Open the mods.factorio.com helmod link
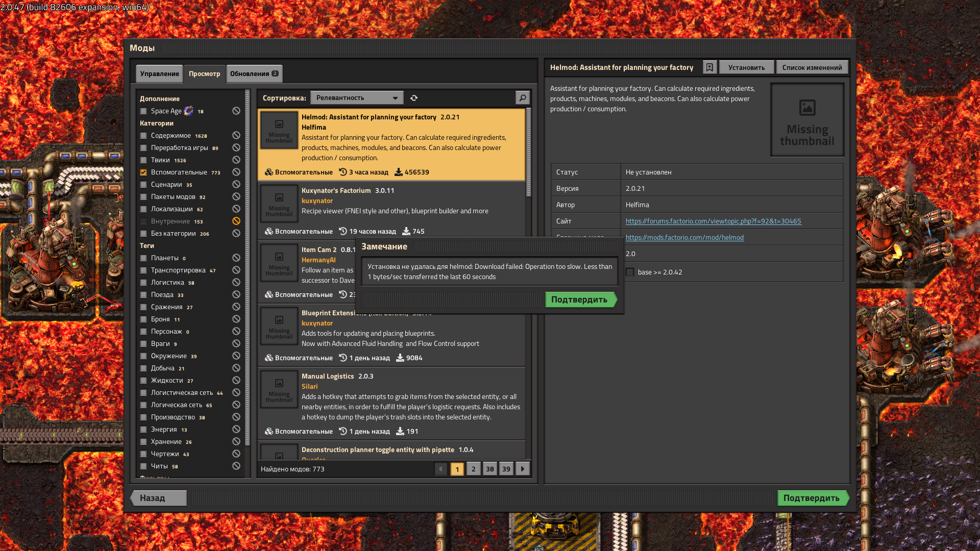This screenshot has width=980, height=551. coord(684,237)
